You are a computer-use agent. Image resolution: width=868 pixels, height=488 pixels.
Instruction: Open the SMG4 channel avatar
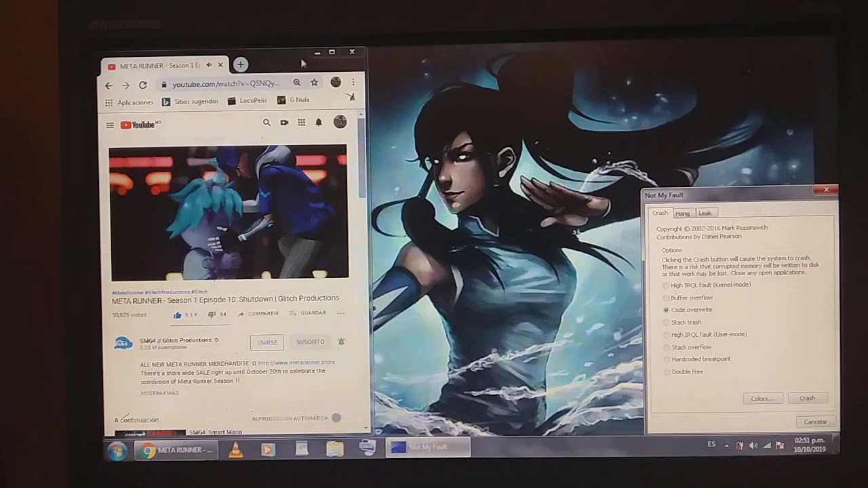point(123,343)
